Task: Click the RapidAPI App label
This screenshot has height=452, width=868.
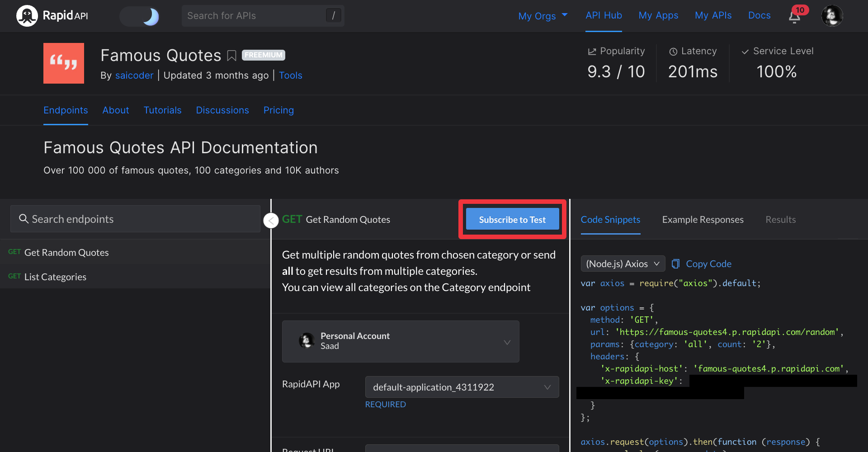Action: click(x=311, y=384)
